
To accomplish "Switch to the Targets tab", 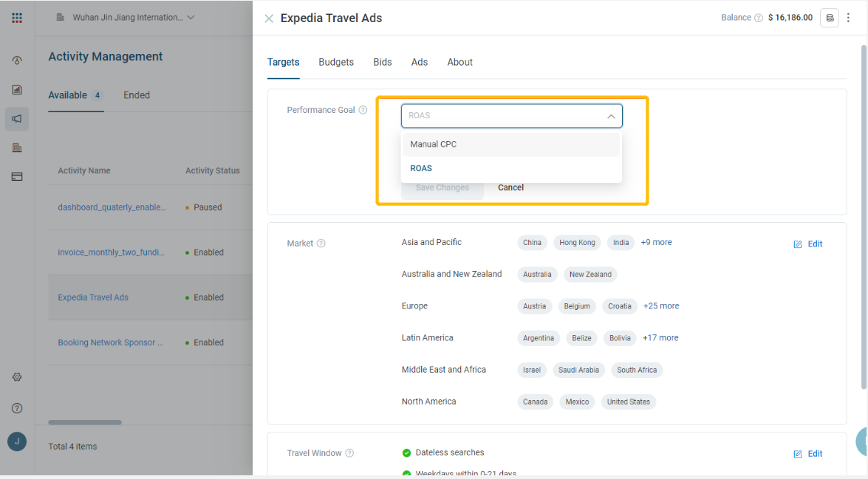I will click(x=284, y=62).
